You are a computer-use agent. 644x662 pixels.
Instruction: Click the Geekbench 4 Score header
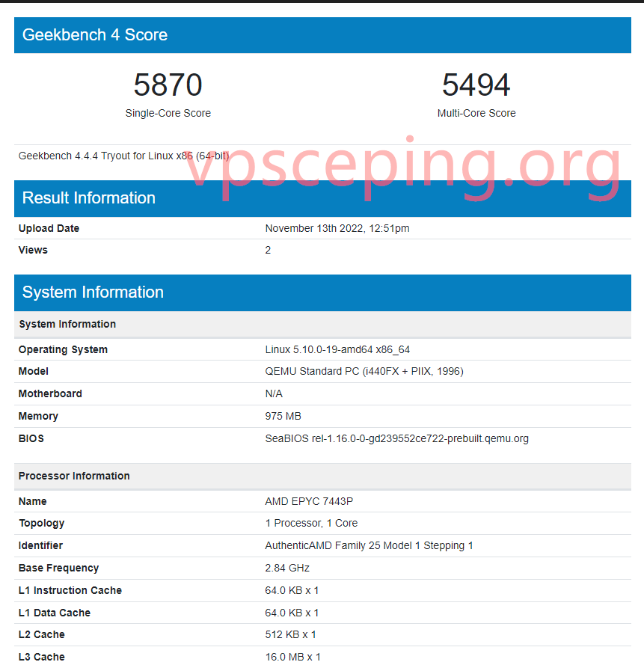(x=322, y=35)
